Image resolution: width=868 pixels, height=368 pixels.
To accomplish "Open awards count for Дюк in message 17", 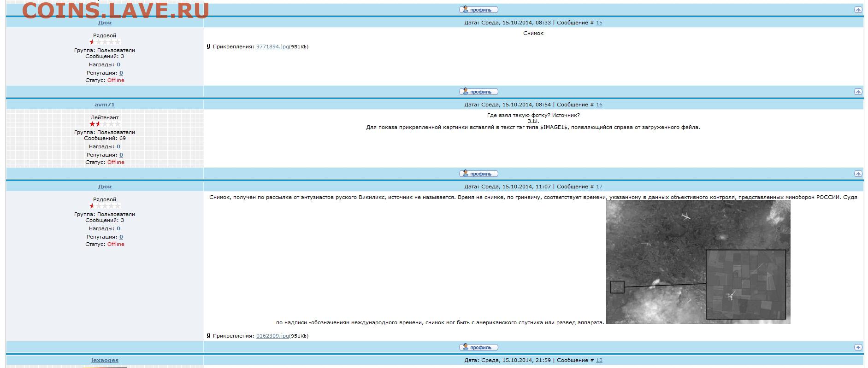I will coord(118,228).
